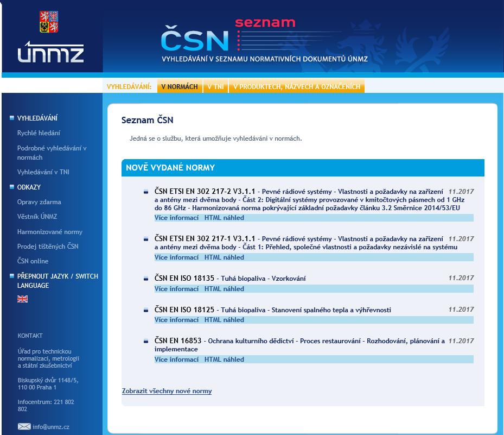Click the bullet icon beside EN ISO 18125
The width and height of the screenshot is (504, 435).
146,310
